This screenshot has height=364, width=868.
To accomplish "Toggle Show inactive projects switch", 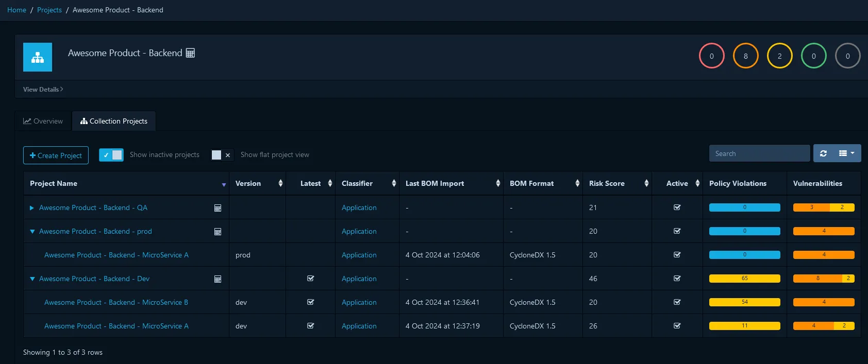I will 111,155.
